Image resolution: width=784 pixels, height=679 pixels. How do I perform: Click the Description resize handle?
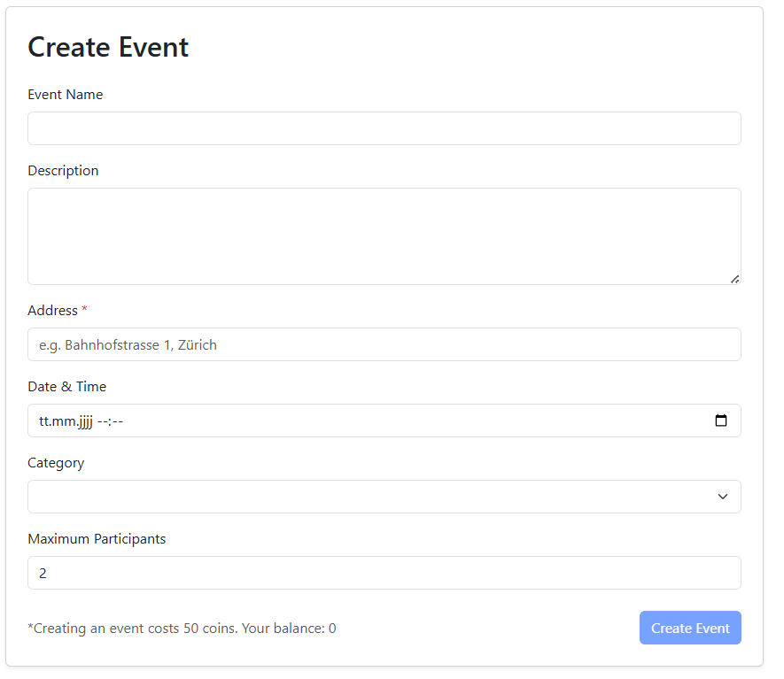734,279
